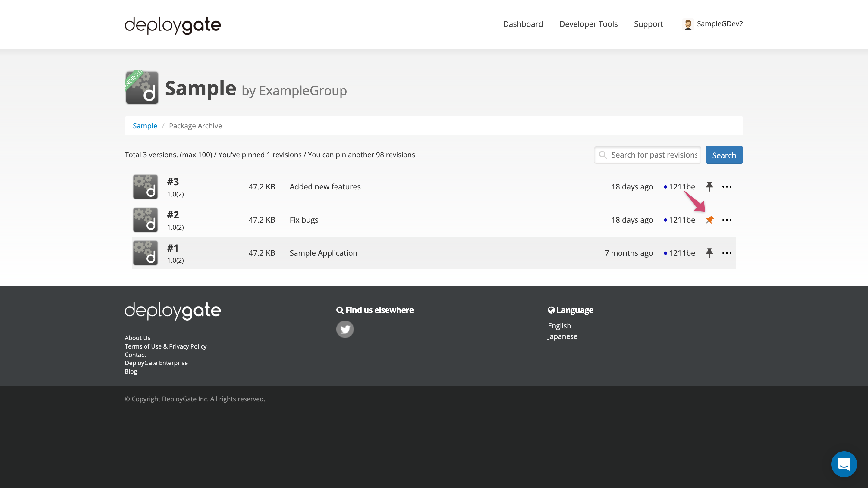Unpin revision #2
This screenshot has height=488, width=868.
click(x=709, y=220)
